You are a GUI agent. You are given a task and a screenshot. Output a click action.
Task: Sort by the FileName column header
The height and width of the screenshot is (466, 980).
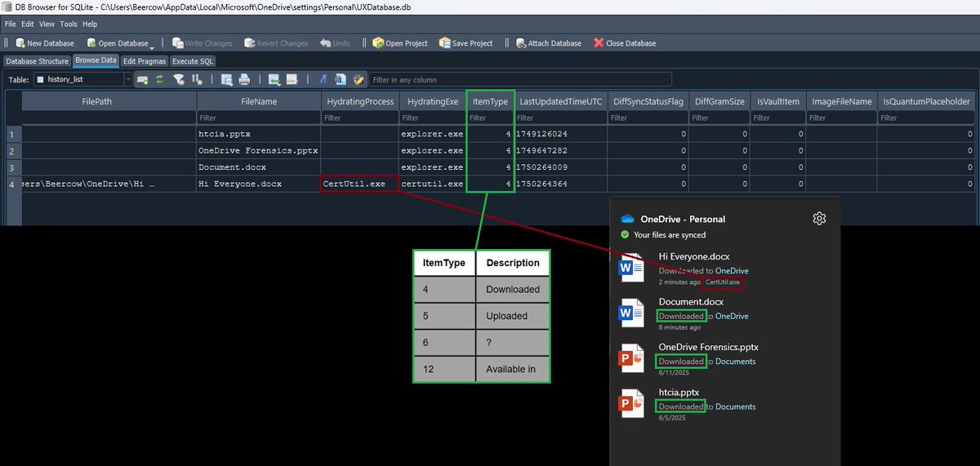click(259, 101)
